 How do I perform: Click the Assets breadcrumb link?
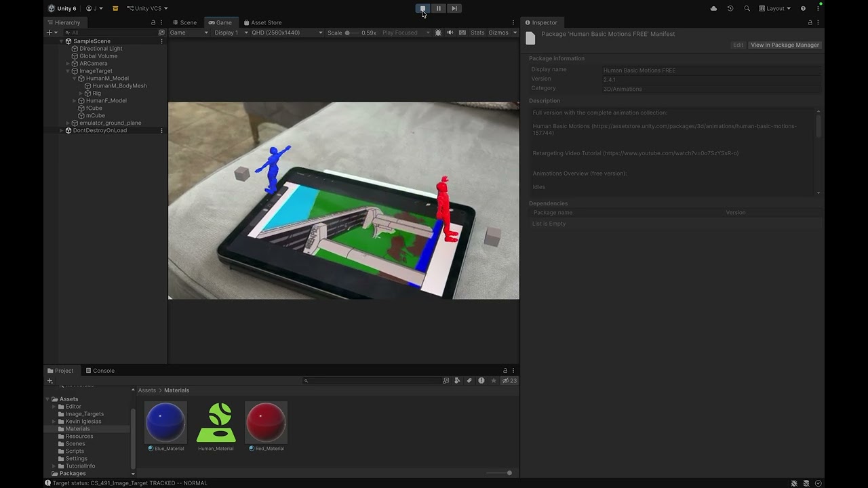click(147, 390)
